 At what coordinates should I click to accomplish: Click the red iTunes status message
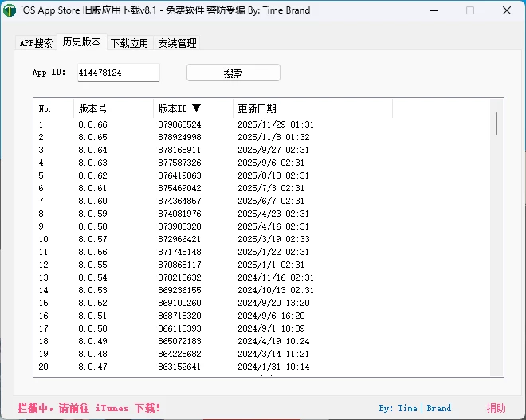point(89,408)
